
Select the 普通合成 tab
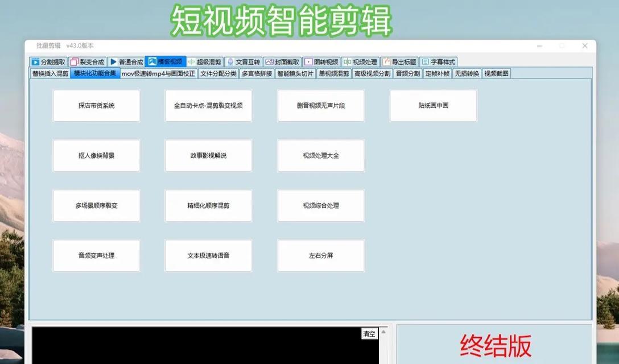pos(126,62)
